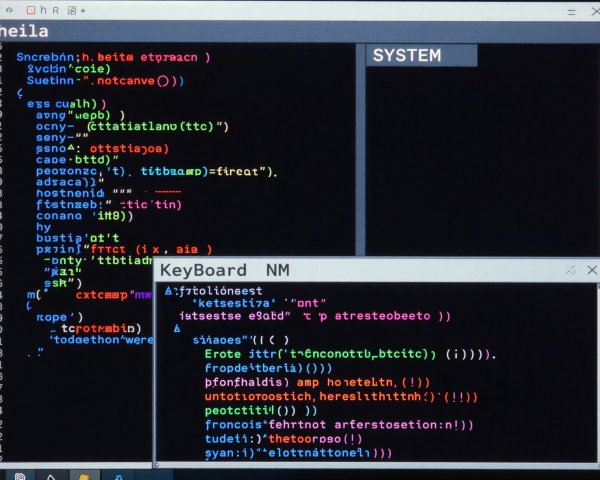Click the pin icon in the KeyBoard NM title bar
This screenshot has width=600, height=480.
click(x=571, y=270)
